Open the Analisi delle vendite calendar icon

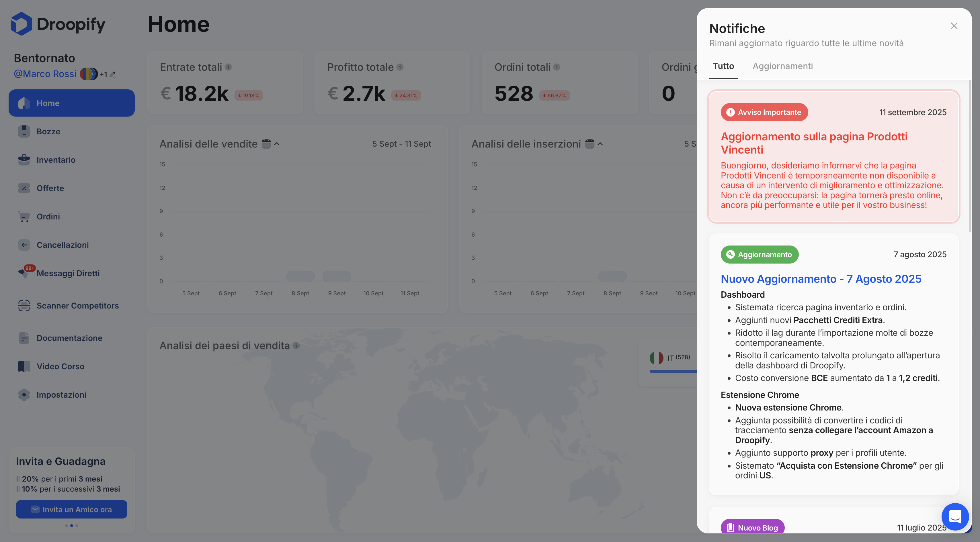[266, 144]
